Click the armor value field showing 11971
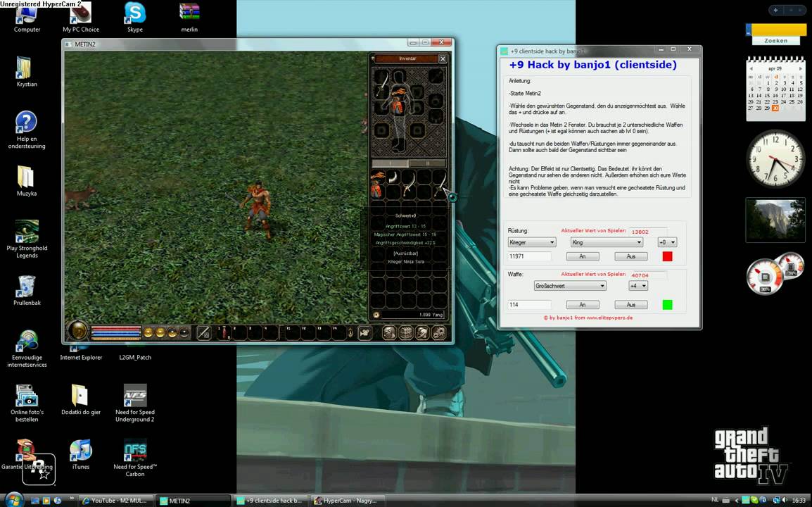812x507 pixels. point(529,256)
